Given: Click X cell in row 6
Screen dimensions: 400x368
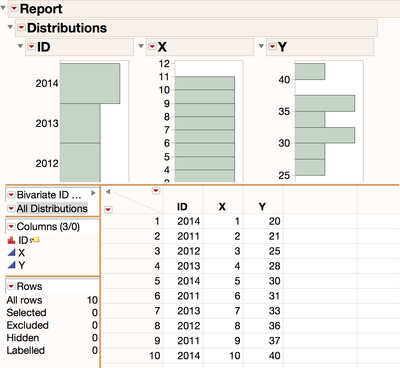Looking at the screenshot, I should coord(237,296).
